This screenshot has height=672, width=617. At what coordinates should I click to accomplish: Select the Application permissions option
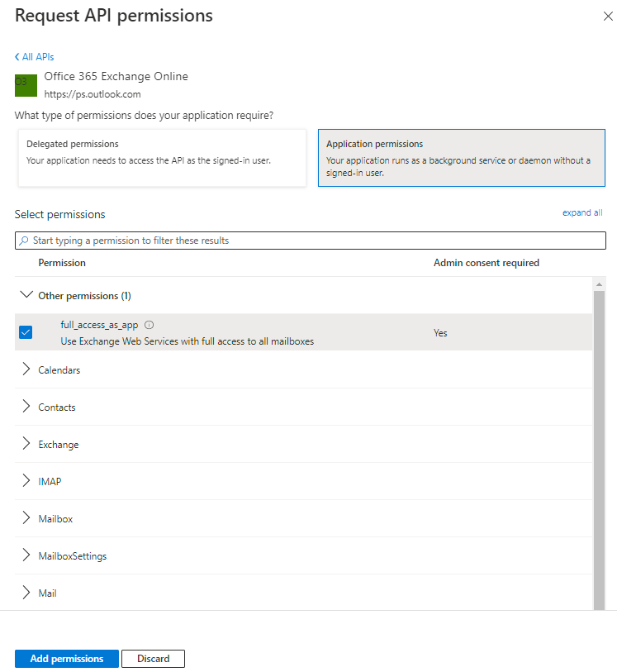coord(460,157)
